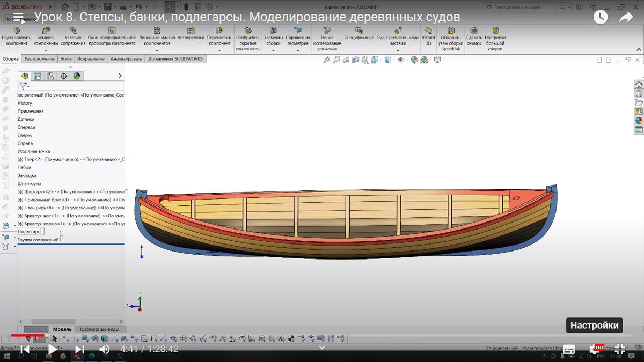
Task: Click the New document icon
Action: 77,7
